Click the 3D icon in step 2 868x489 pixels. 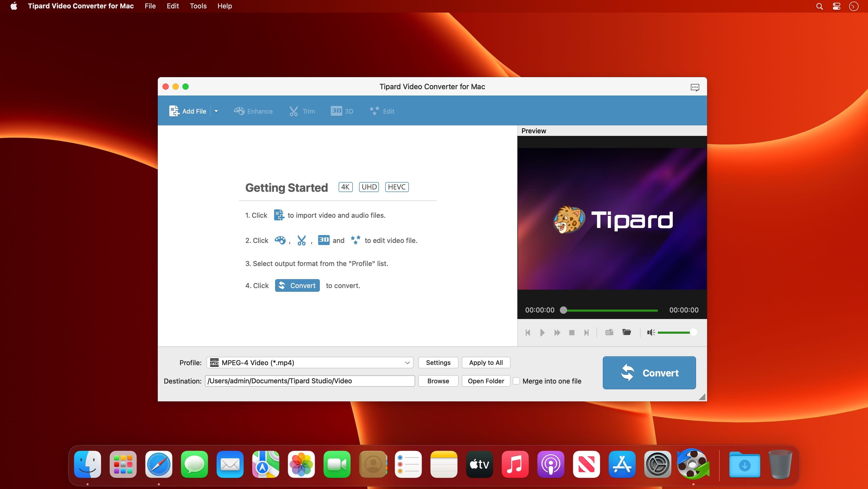[x=323, y=240]
